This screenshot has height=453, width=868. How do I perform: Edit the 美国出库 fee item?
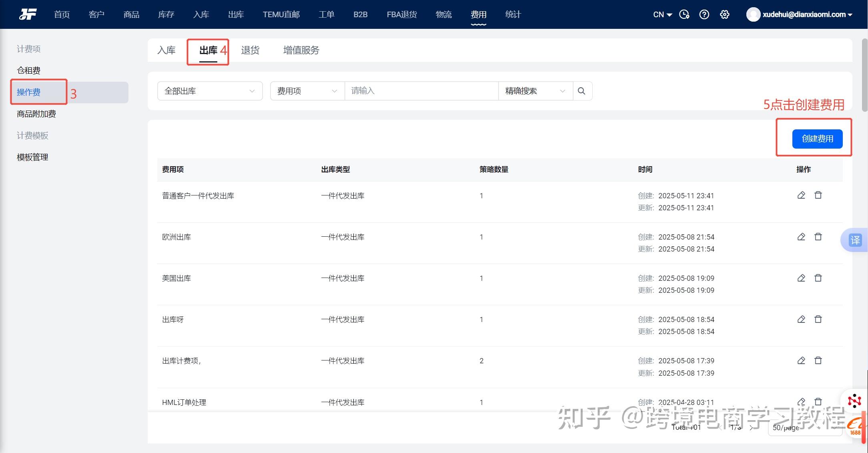(801, 278)
